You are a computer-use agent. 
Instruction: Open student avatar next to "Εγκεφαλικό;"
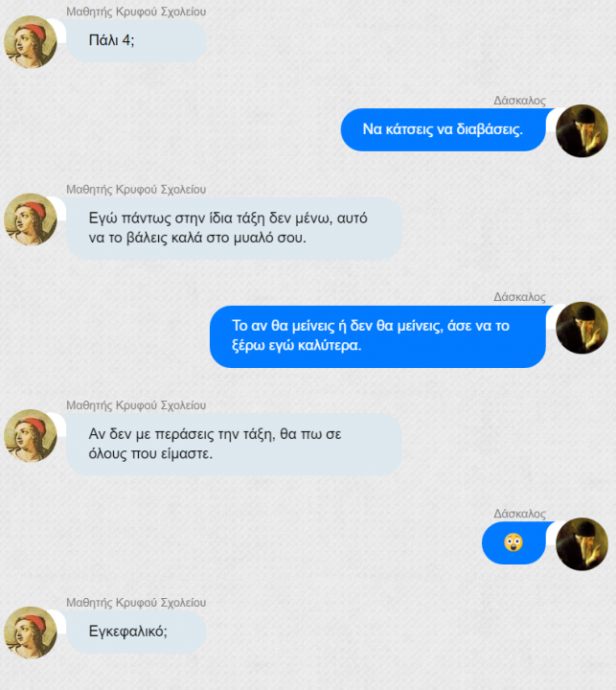31,632
